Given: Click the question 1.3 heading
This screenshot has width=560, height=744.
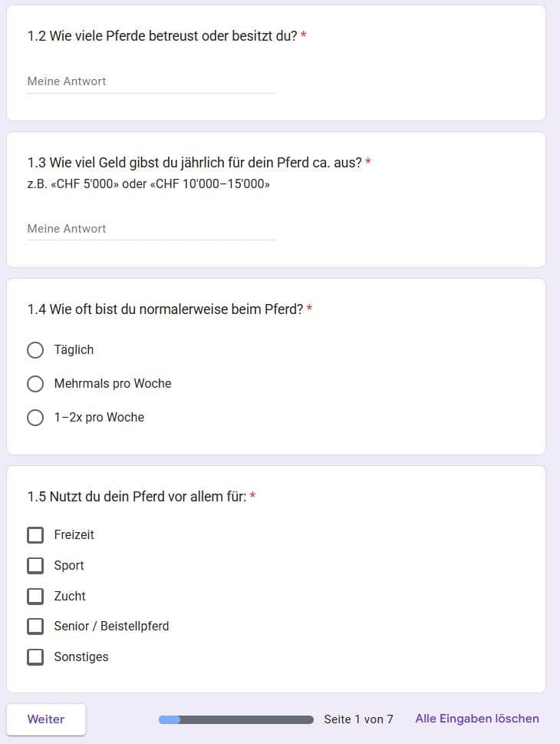Looking at the screenshot, I should click(194, 163).
